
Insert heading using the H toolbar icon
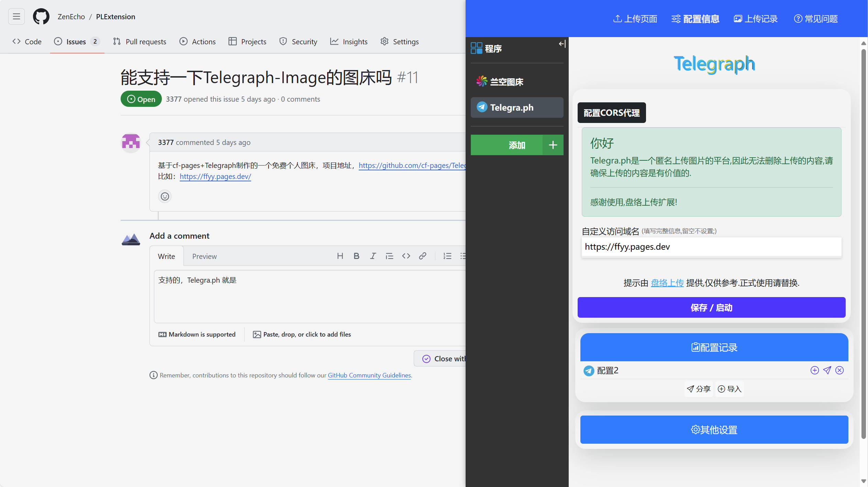[340, 256]
